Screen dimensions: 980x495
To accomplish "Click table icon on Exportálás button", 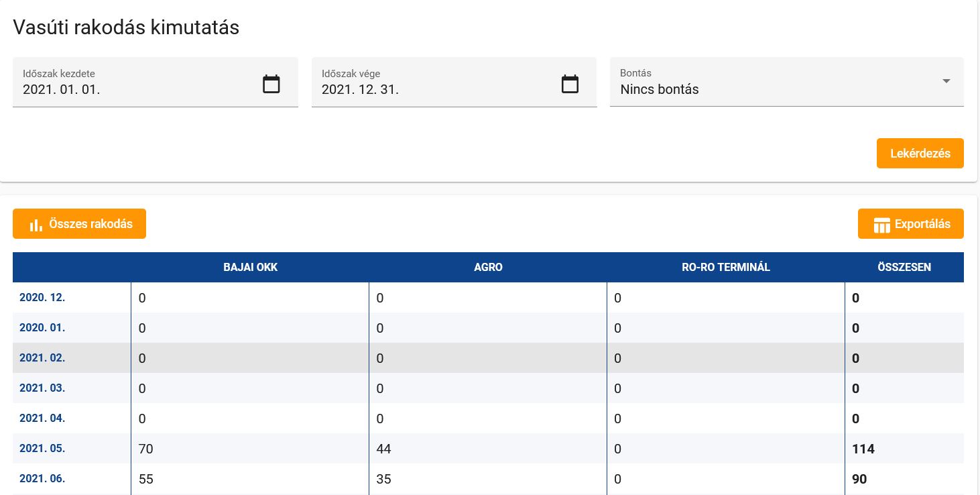I will 881,225.
